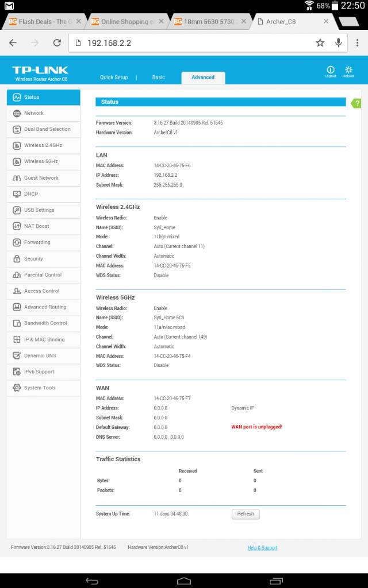Click the 'WAN port is unplugged!' warning
The width and height of the screenshot is (368, 588).
[x=256, y=427]
